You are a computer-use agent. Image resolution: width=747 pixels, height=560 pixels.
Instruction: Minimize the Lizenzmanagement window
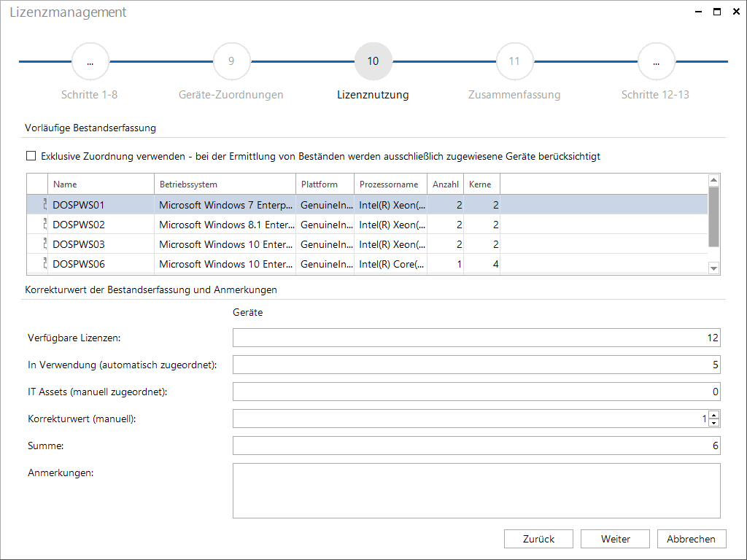click(x=698, y=12)
